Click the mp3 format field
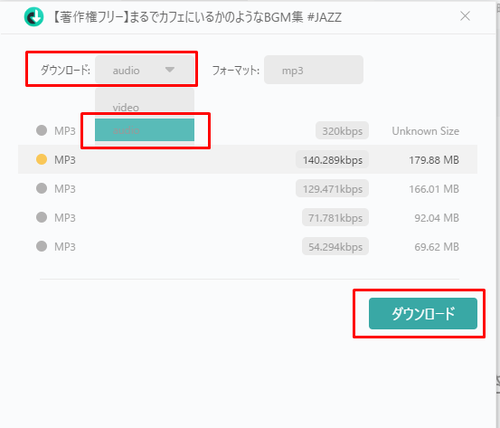The width and height of the screenshot is (500, 428). click(313, 70)
